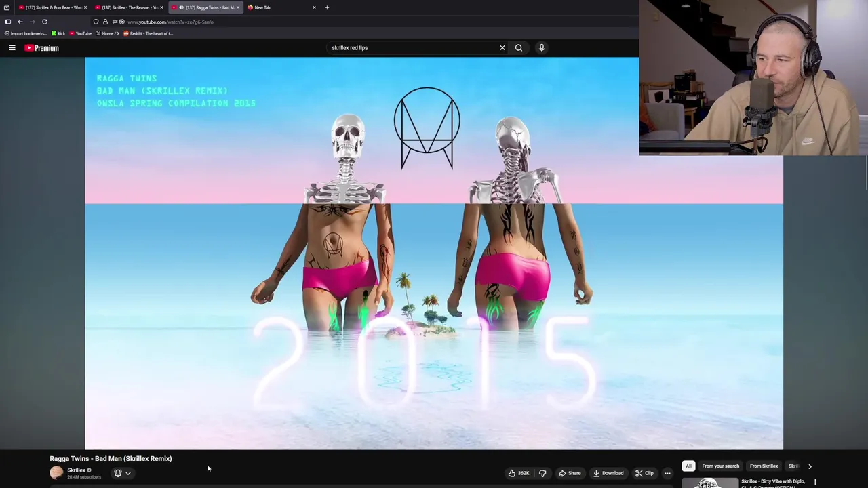The width and height of the screenshot is (868, 488).
Task: Like the video with thumbs up
Action: [519, 473]
